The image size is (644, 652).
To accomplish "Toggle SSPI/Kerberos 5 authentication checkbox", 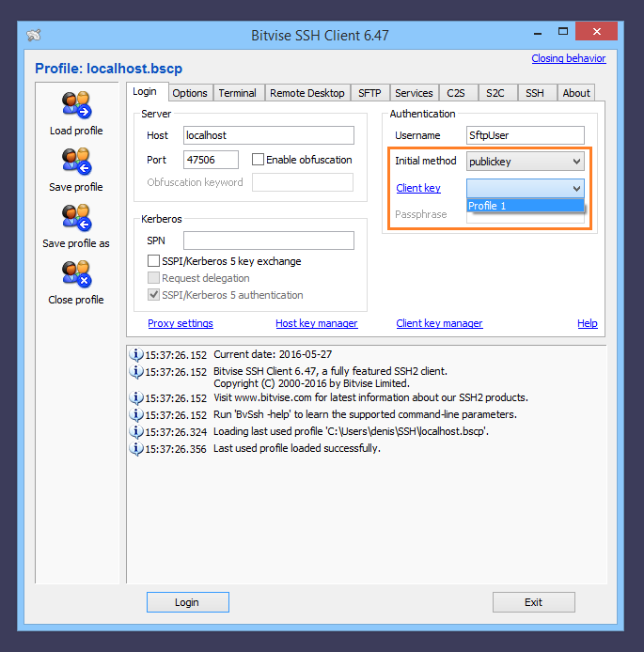I will coord(153,295).
